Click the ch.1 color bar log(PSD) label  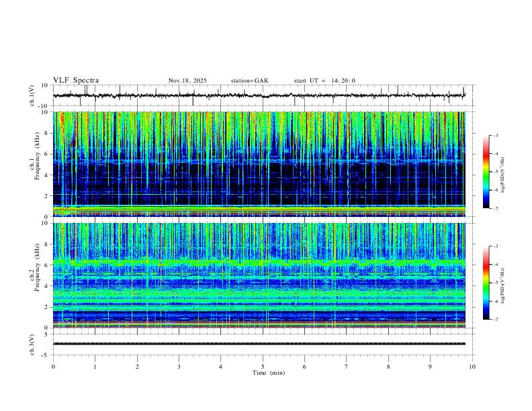click(503, 175)
